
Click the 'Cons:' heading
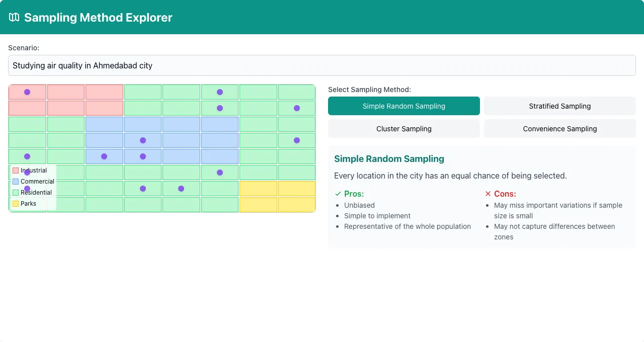point(505,194)
